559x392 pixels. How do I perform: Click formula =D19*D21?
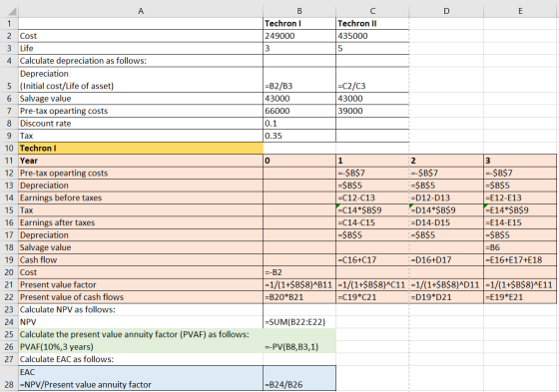point(446,297)
